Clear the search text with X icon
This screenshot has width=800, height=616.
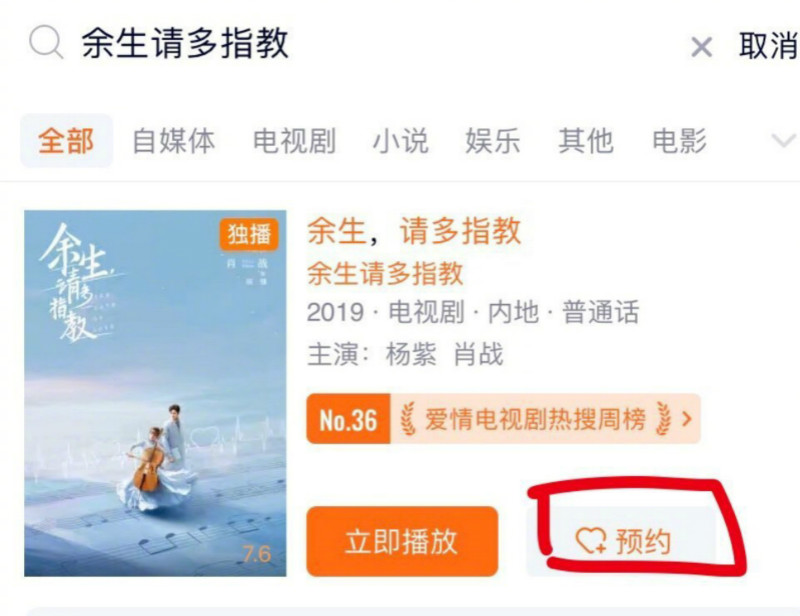pos(701,47)
